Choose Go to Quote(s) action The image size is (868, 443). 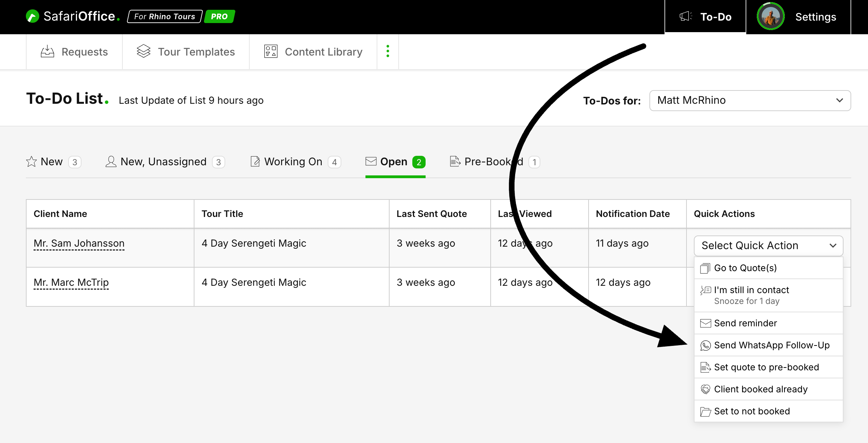tap(745, 268)
